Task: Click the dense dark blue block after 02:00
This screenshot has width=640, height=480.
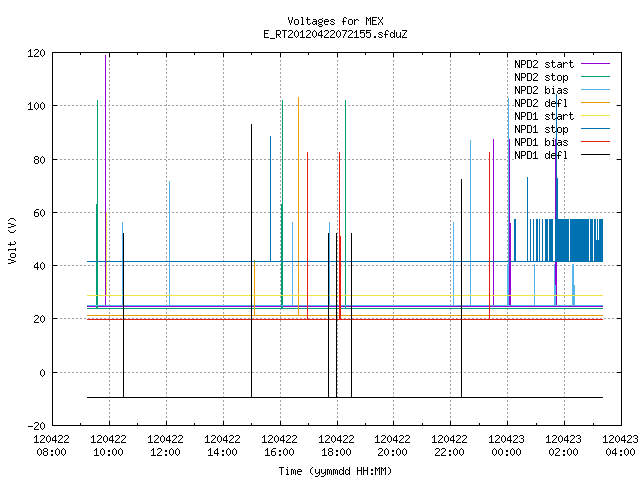Action: click(580, 240)
